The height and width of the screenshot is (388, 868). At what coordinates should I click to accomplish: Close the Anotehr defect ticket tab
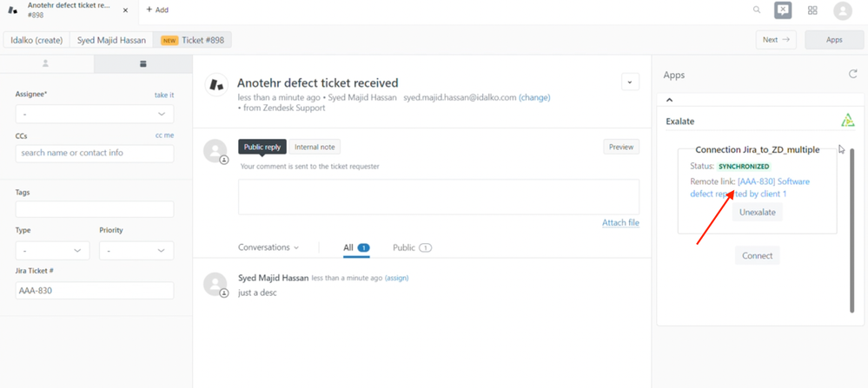(x=126, y=10)
